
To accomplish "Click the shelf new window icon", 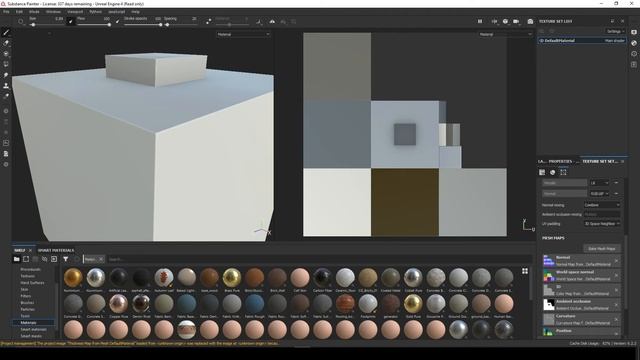I will tap(26, 259).
